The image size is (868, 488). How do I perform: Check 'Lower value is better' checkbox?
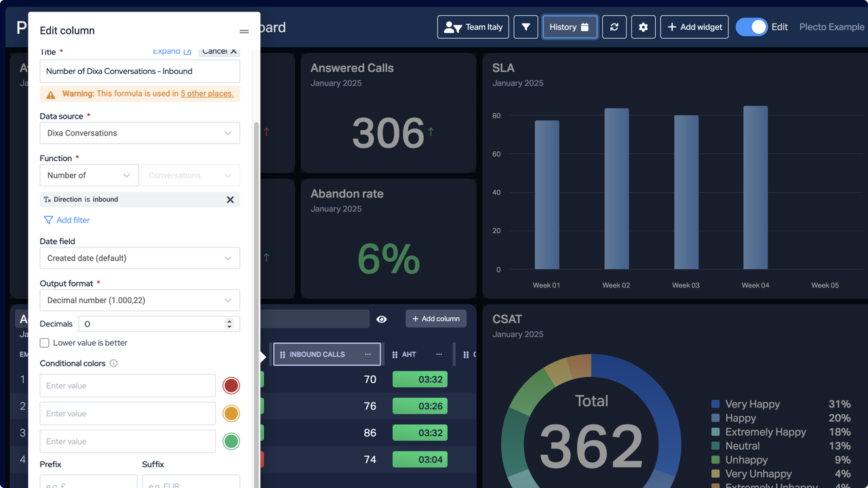tap(45, 343)
